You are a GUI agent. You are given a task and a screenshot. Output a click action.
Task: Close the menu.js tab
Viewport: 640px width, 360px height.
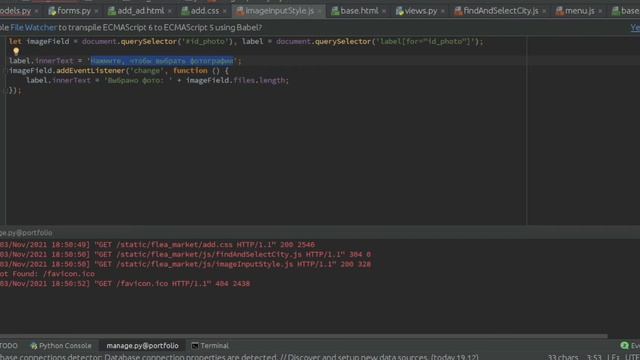tap(600, 11)
